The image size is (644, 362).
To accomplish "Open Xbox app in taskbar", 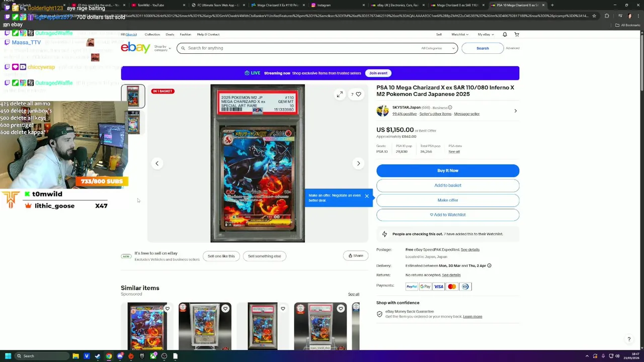I will point(153,356).
